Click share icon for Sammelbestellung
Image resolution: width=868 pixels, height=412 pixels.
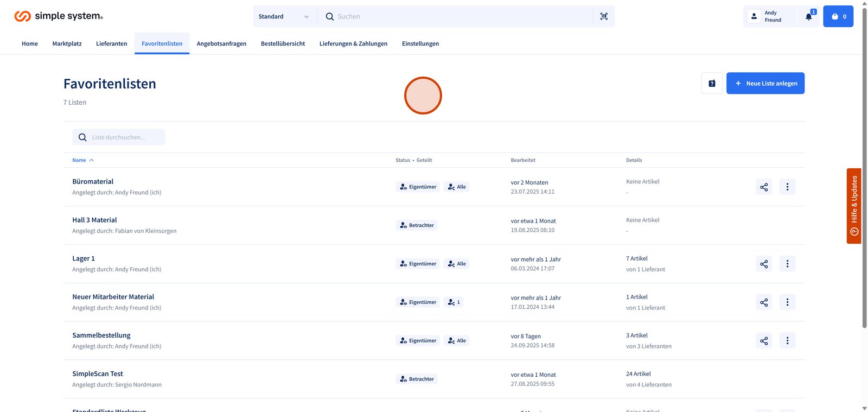click(x=764, y=341)
